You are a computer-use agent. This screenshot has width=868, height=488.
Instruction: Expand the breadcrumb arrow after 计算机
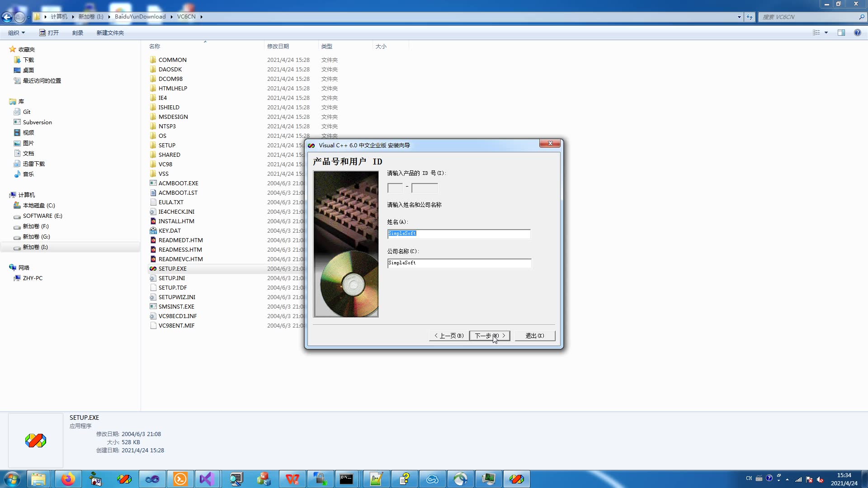(73, 17)
